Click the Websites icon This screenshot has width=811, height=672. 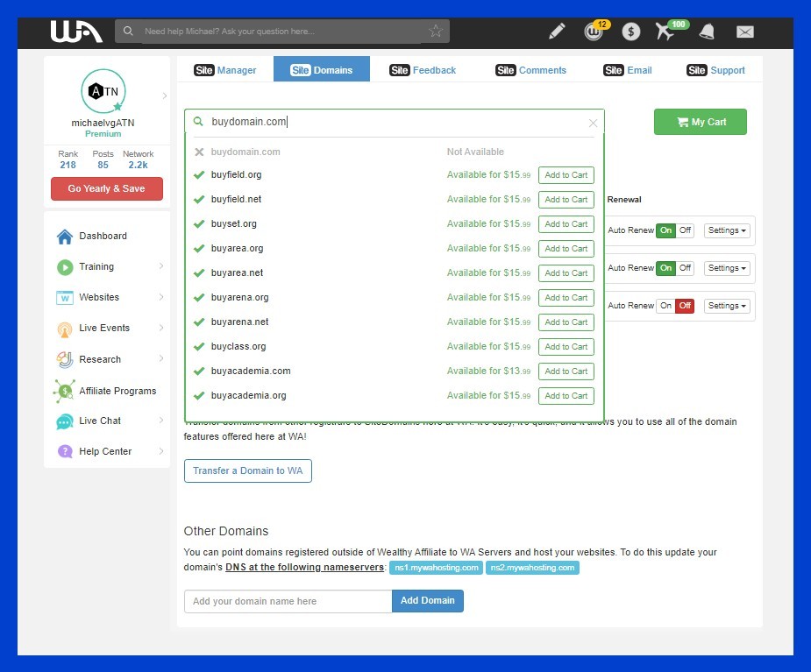pyautogui.click(x=65, y=298)
